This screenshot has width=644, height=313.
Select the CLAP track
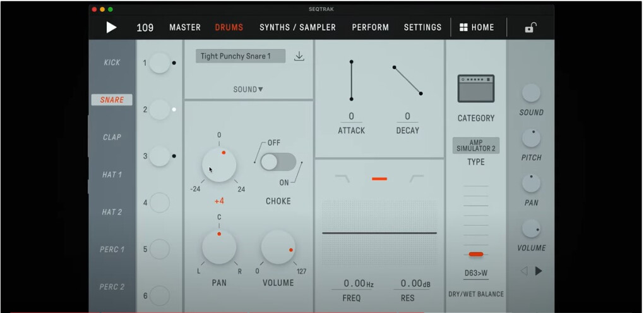[x=112, y=137]
